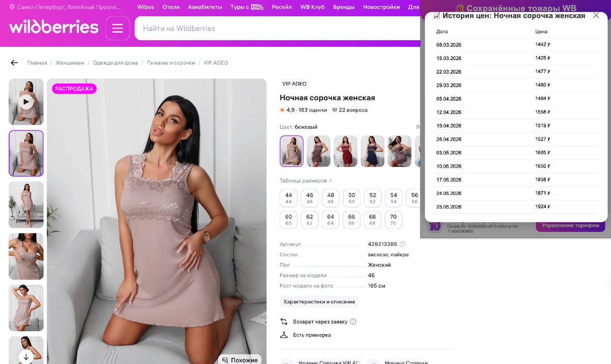611x364 pixels.
Task: Play the product video thumbnail
Action: (26, 102)
